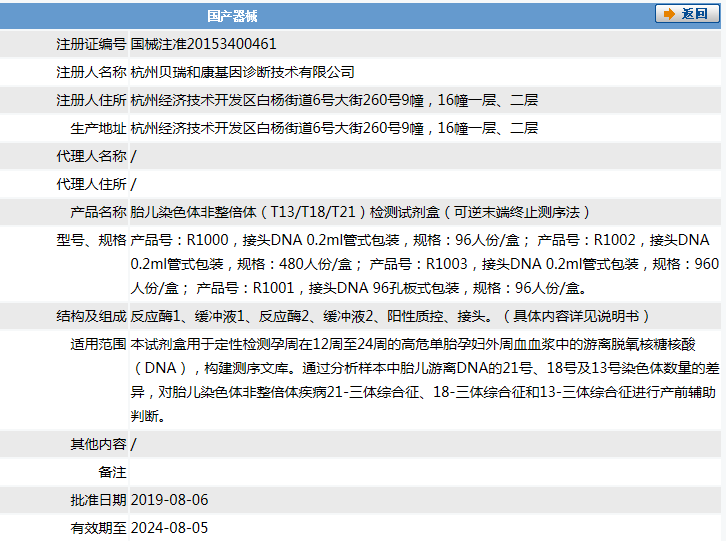Click the 国产器械 table header

tap(232, 15)
